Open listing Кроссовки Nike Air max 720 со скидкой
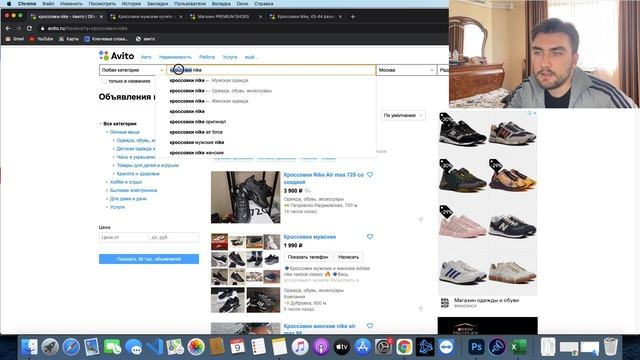This screenshot has width=640, height=360. pos(324,178)
